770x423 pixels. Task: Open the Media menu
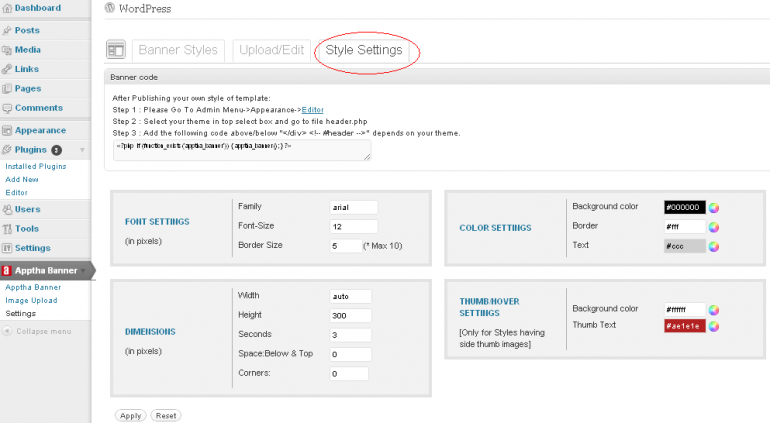28,50
